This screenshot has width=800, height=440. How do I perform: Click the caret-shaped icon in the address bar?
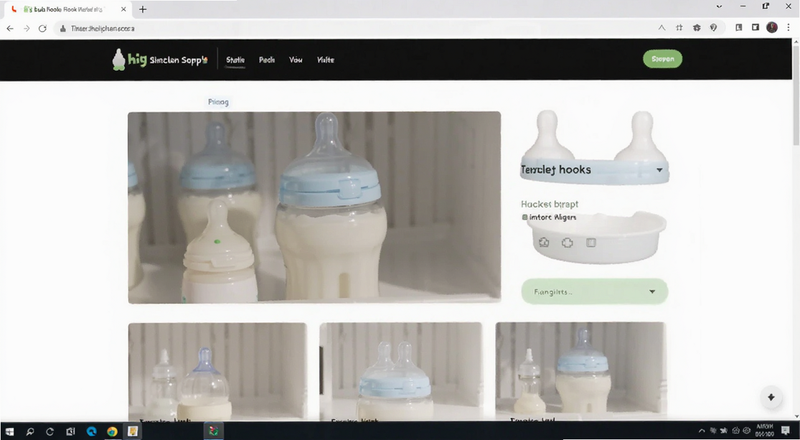(x=662, y=28)
